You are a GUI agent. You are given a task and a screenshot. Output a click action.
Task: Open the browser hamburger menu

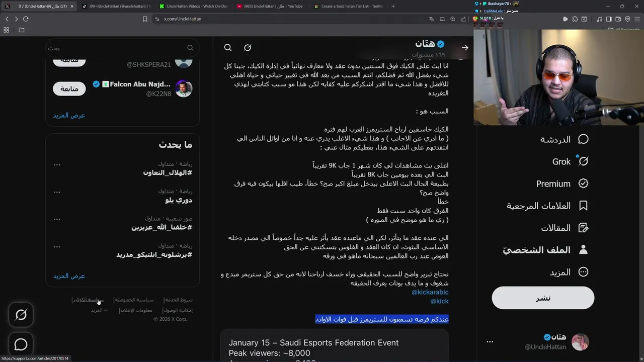(637, 19)
